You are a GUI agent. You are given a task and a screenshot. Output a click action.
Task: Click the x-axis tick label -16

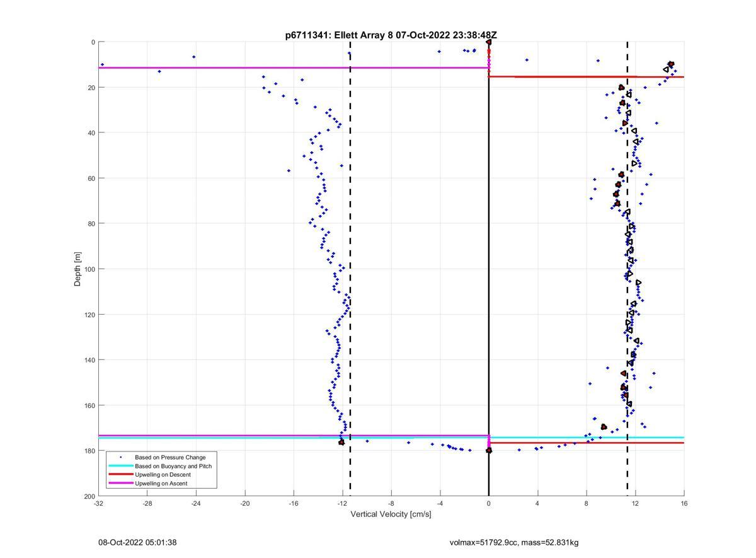click(x=294, y=503)
